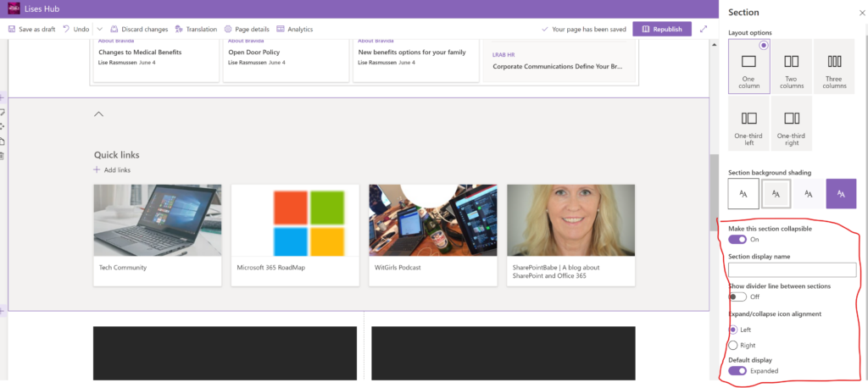Open Changes to Medical Benefits news
The height and width of the screenshot is (388, 868).
point(140,52)
